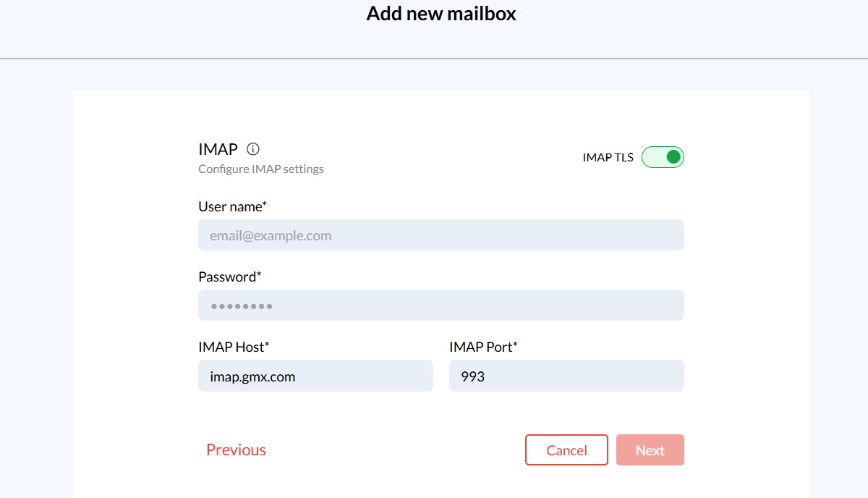Screen dimensions: 868x498
Task: Click the required asterisk after Password
Action: point(260,276)
